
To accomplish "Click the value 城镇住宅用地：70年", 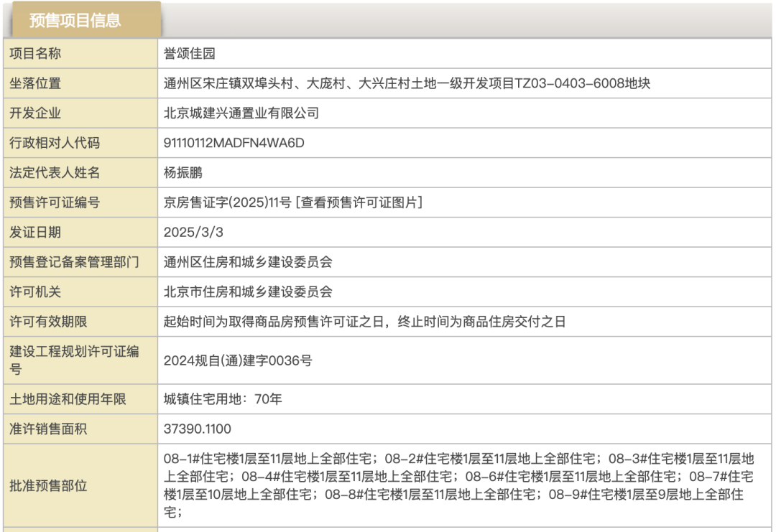I will pos(223,399).
